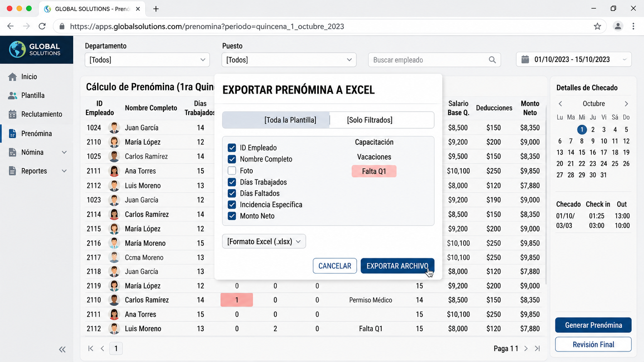Go to next table page
Image resolution: width=644 pixels, height=362 pixels.
tap(526, 349)
